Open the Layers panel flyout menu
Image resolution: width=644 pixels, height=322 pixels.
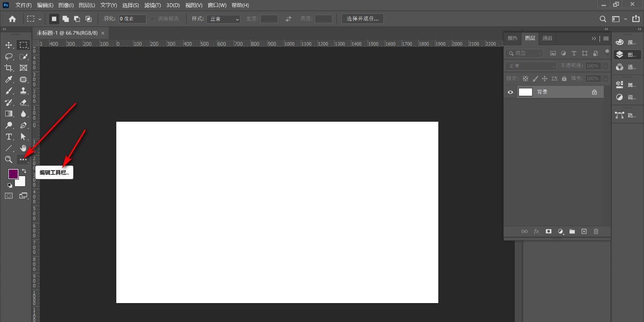(x=606, y=38)
